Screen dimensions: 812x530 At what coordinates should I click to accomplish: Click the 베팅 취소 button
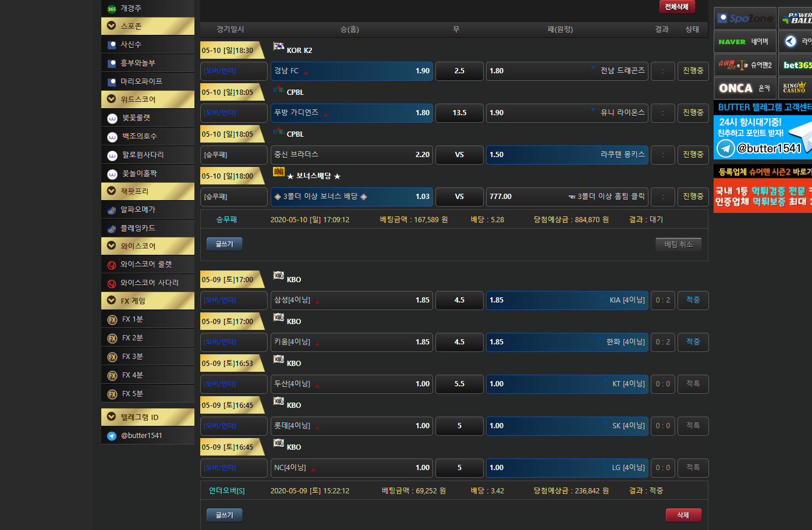point(678,244)
